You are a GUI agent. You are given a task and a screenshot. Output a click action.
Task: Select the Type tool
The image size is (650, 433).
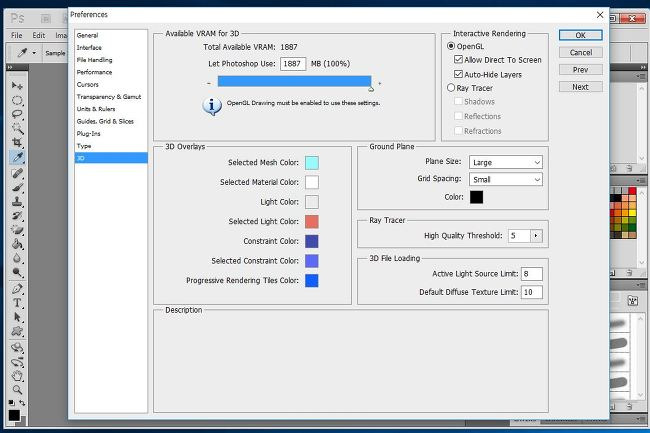point(17,303)
